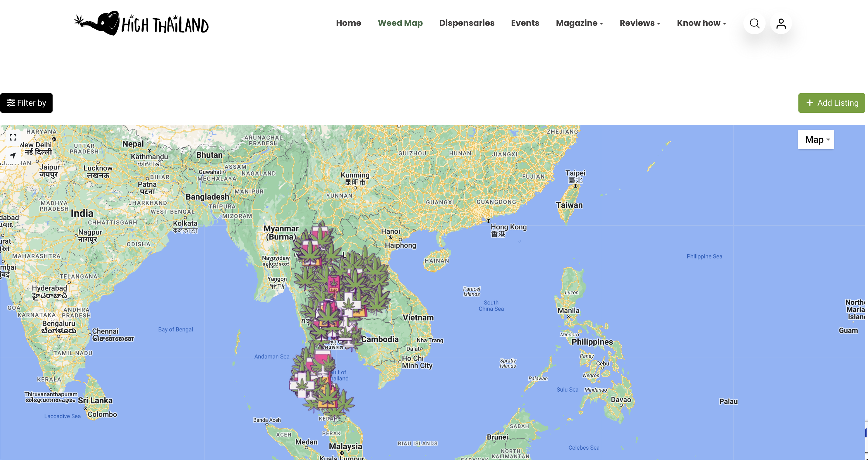The image size is (868, 460).
Task: Click the Bhutan label on the map
Action: coord(209,155)
